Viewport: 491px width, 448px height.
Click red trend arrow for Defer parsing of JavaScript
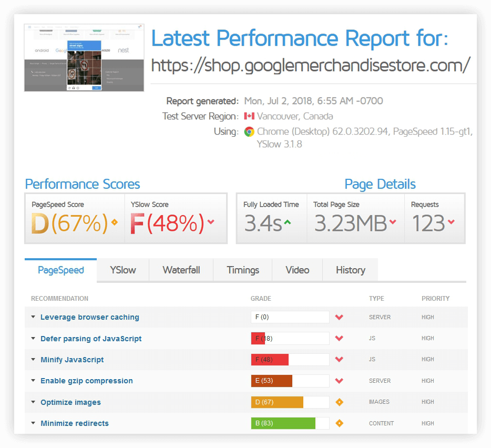coord(339,338)
